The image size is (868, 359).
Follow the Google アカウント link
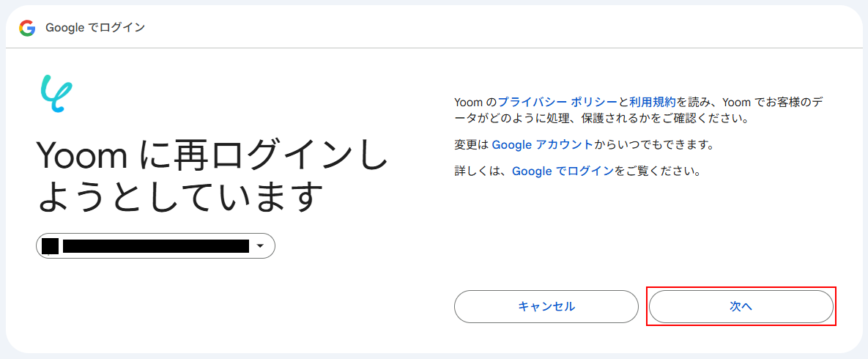[542, 144]
